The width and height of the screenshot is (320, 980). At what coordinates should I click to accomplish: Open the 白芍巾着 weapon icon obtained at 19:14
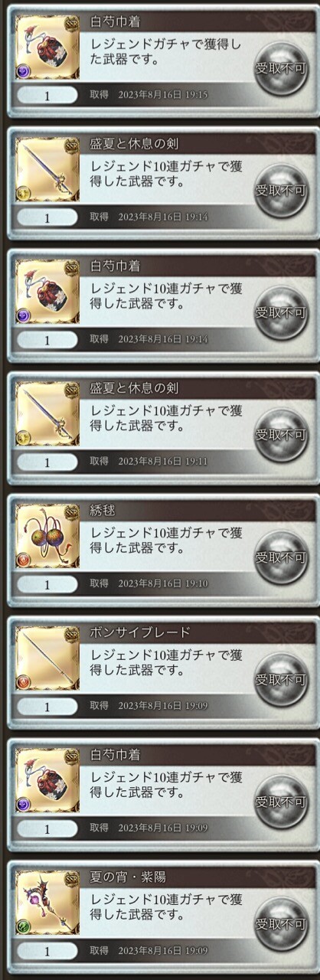click(x=47, y=291)
